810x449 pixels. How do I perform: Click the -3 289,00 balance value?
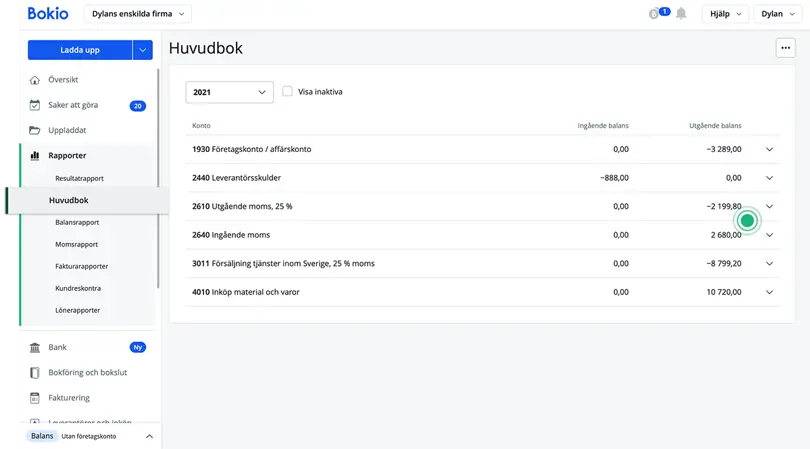point(724,149)
